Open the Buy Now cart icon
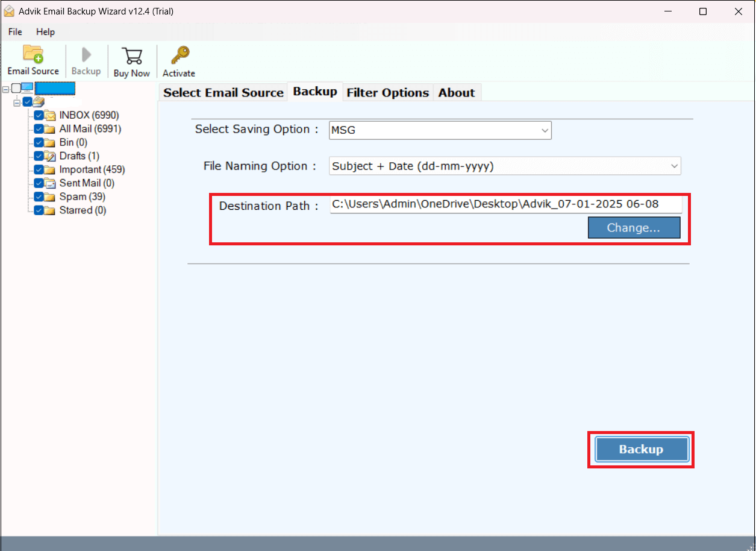Viewport: 756px width, 551px height. pos(131,56)
